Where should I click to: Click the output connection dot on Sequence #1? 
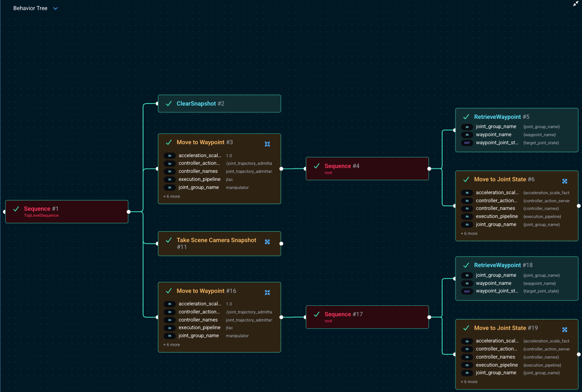(128, 211)
